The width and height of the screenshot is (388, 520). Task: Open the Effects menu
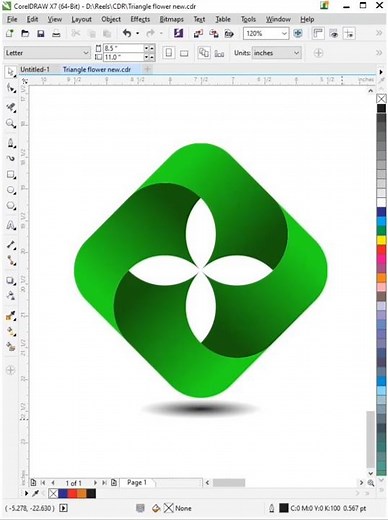click(140, 19)
